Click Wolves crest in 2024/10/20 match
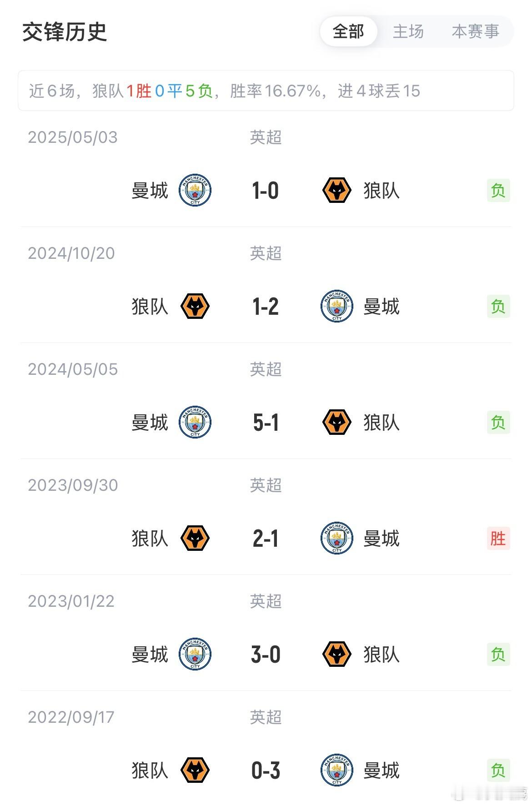Image resolution: width=532 pixels, height=806 pixels. coord(195,306)
